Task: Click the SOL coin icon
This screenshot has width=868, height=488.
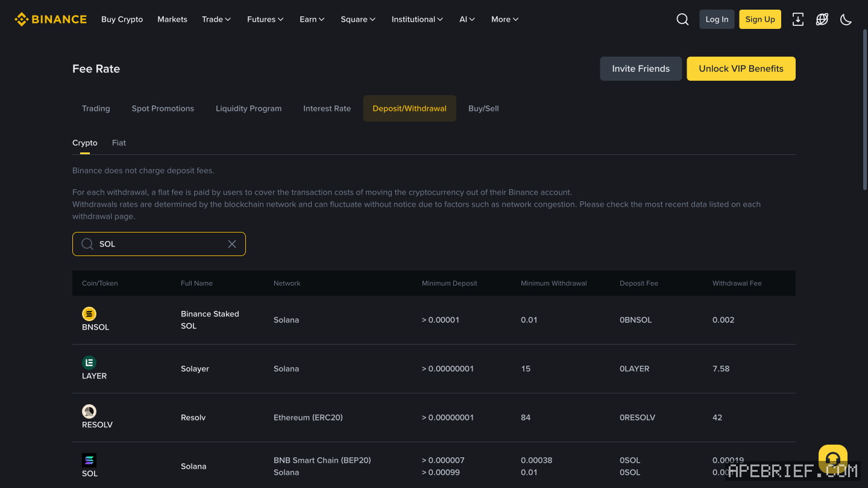Action: (89, 460)
